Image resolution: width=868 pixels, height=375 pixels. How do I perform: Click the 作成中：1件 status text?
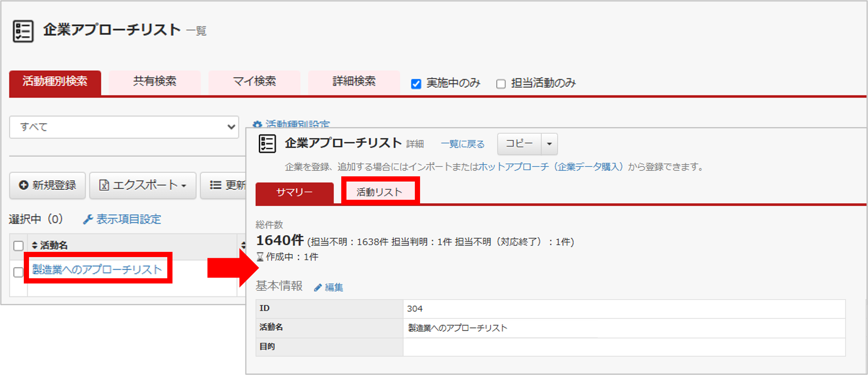point(292,257)
